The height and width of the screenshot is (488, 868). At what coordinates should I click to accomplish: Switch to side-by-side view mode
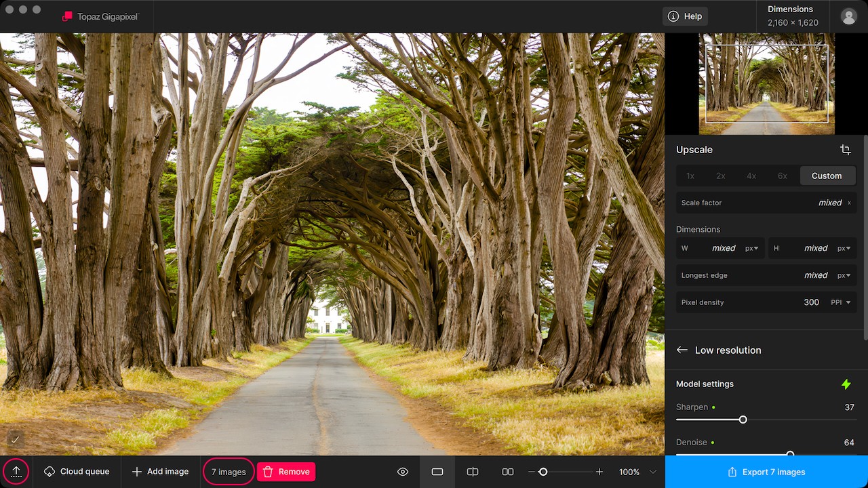507,472
